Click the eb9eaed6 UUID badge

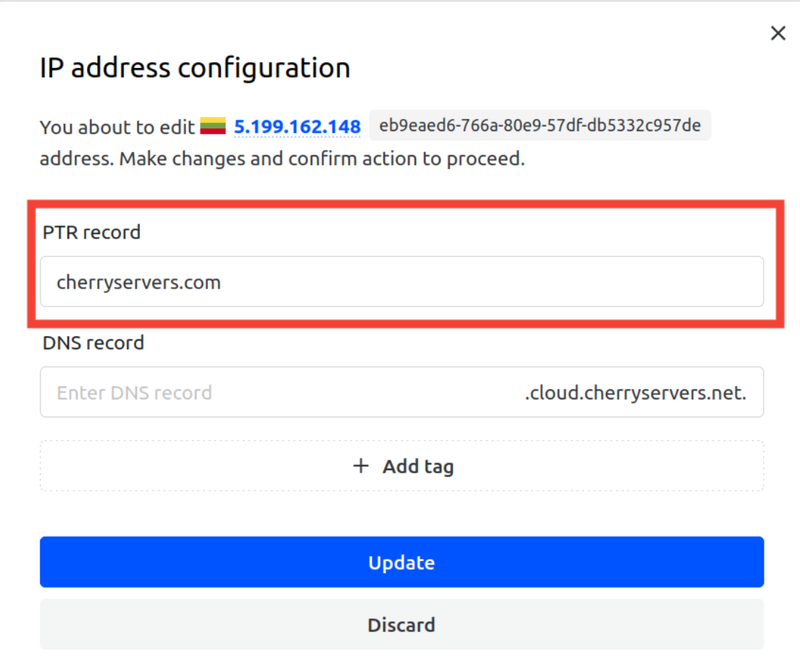tap(540, 125)
